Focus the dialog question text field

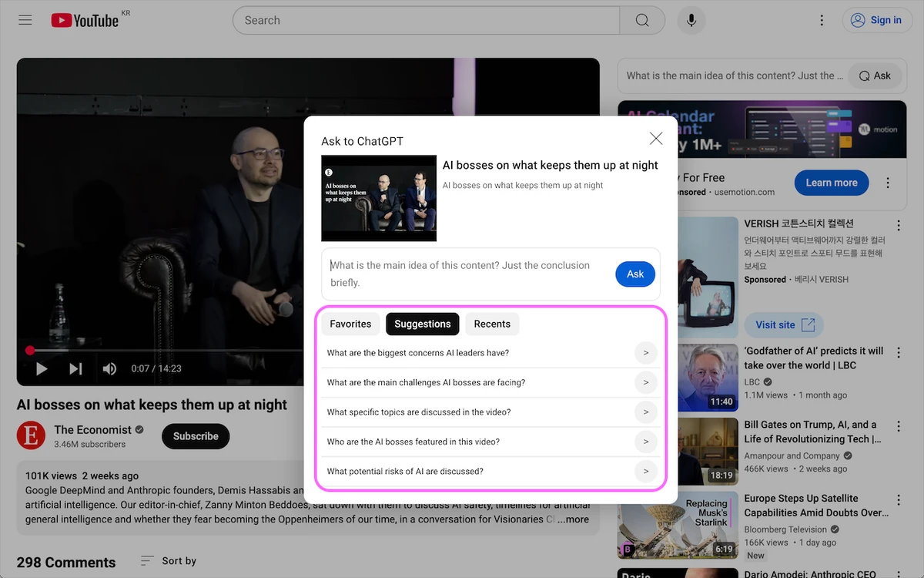pyautogui.click(x=468, y=274)
